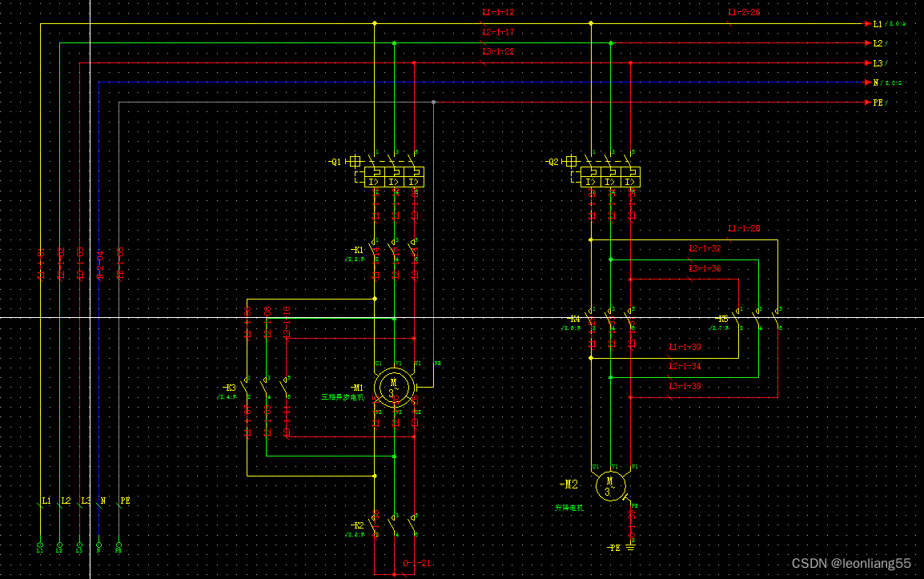Screen dimensions: 924x579
Task: Select K3 contactor's first contact (1-2)
Action: point(245,388)
